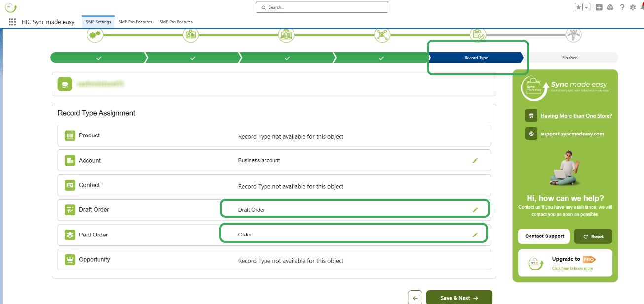Click the Favorites star icon
Screen dimensions: 644x304
click(x=579, y=7)
